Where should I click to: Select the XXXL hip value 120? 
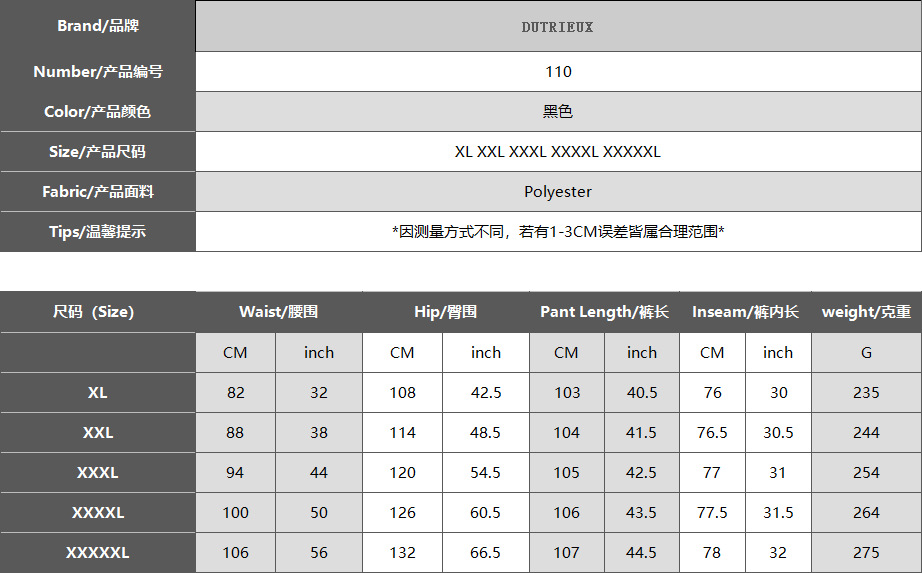tap(402, 473)
